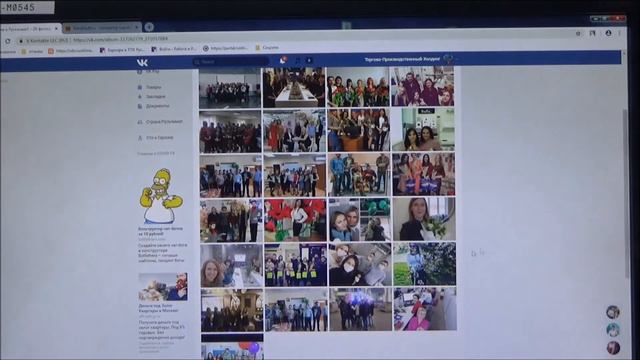The width and height of the screenshot is (640, 360).
Task: Open the middle chat avatar at bottom right
Action: tap(613, 330)
